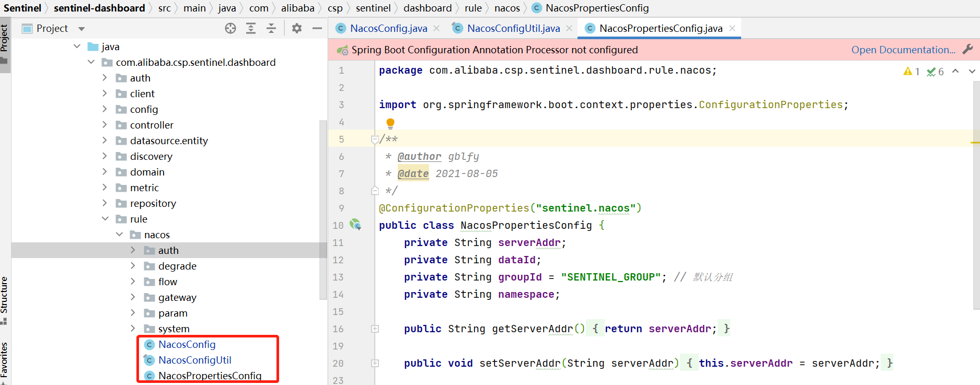Open the Favorites tool window side tab
The width and height of the screenshot is (980, 385).
[4, 362]
